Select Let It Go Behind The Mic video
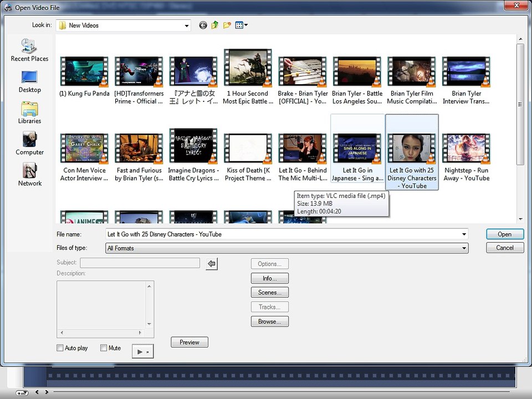The height and width of the screenshot is (399, 532). pyautogui.click(x=303, y=157)
